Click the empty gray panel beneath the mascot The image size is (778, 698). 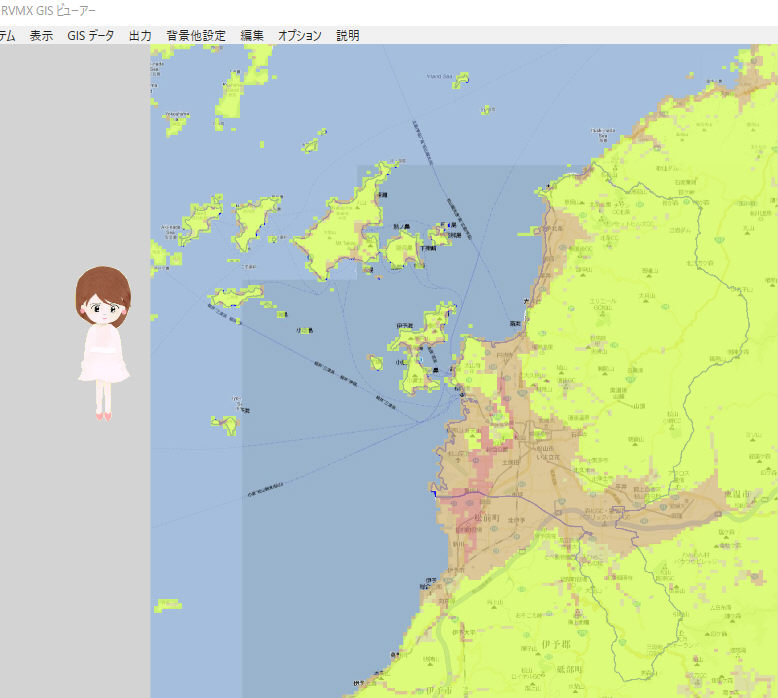pyautogui.click(x=75, y=560)
